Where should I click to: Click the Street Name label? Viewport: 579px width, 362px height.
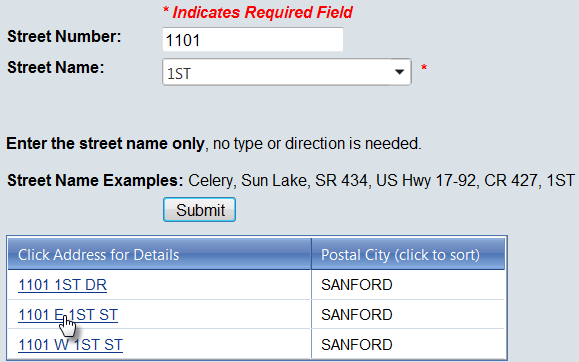click(x=56, y=68)
